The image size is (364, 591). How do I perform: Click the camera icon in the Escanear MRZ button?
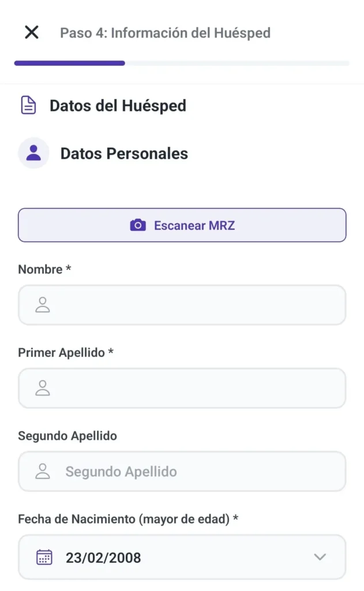point(138,225)
